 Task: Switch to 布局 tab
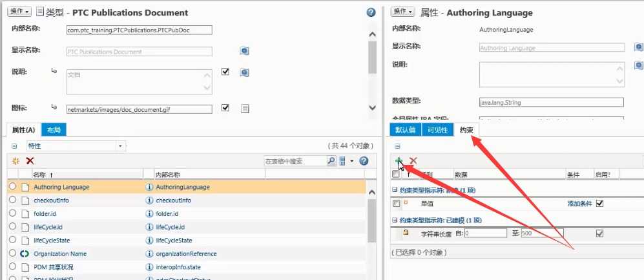pos(54,130)
